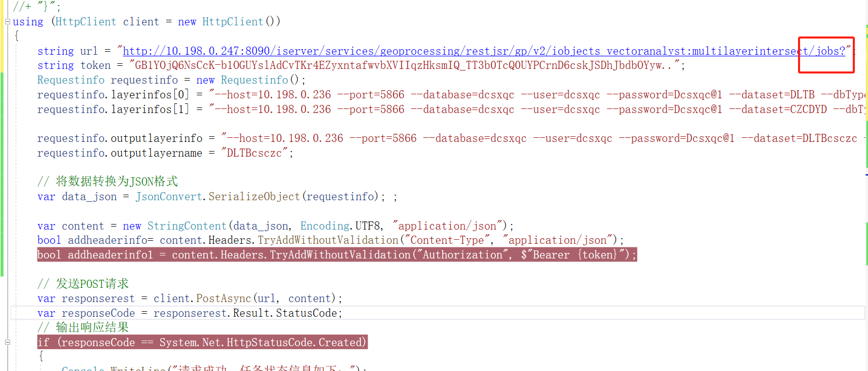868x371 pixels.
Task: Click 'requestinfo.layerinfos[1]' assignment
Action: (x=113, y=109)
